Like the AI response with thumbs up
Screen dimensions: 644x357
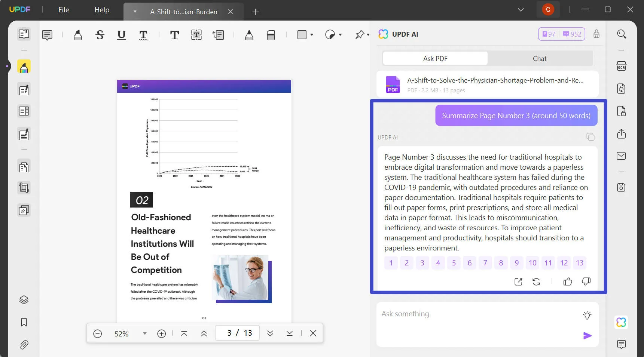(568, 281)
